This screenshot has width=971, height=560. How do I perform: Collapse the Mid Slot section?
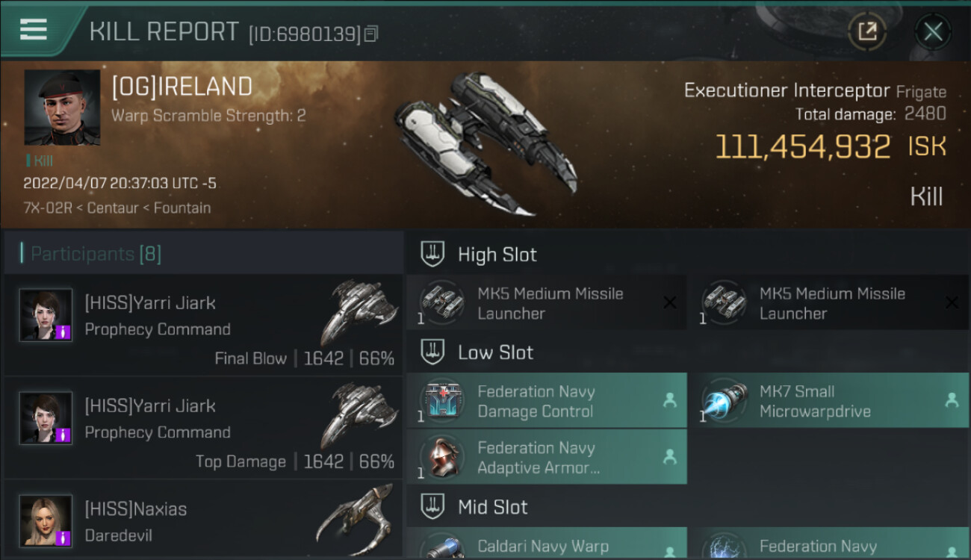(433, 507)
